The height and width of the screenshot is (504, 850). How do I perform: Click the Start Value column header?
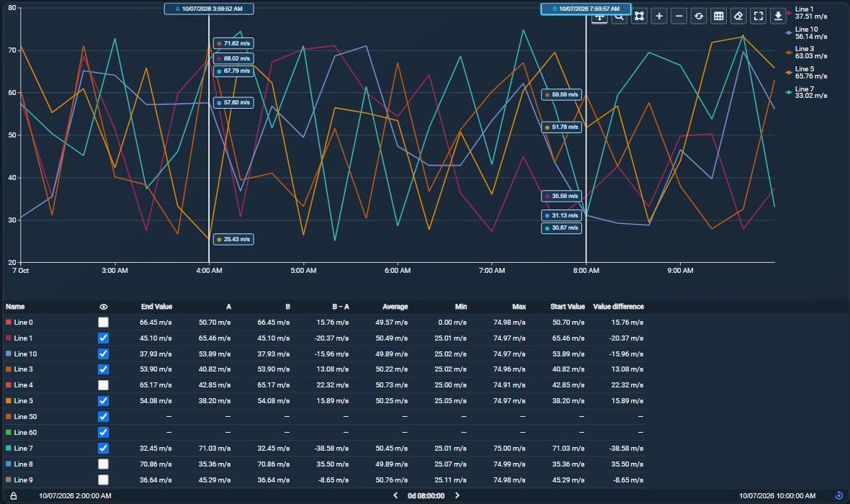tap(568, 307)
